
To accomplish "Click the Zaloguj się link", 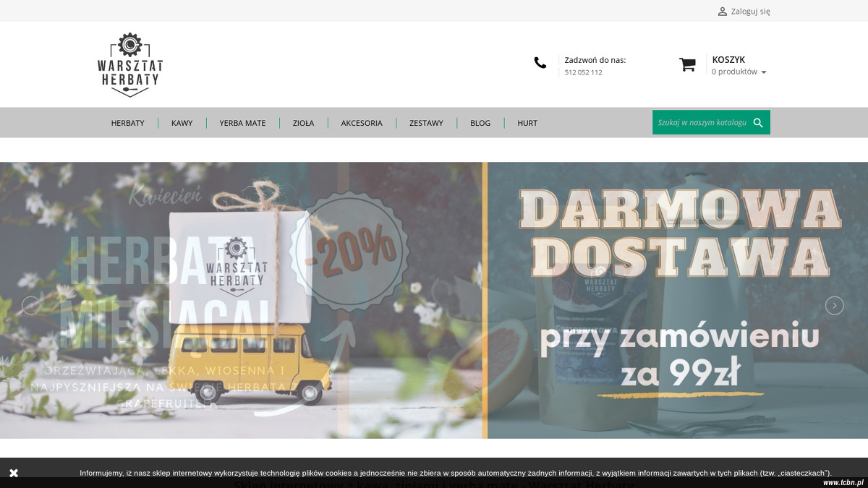I will (751, 12).
